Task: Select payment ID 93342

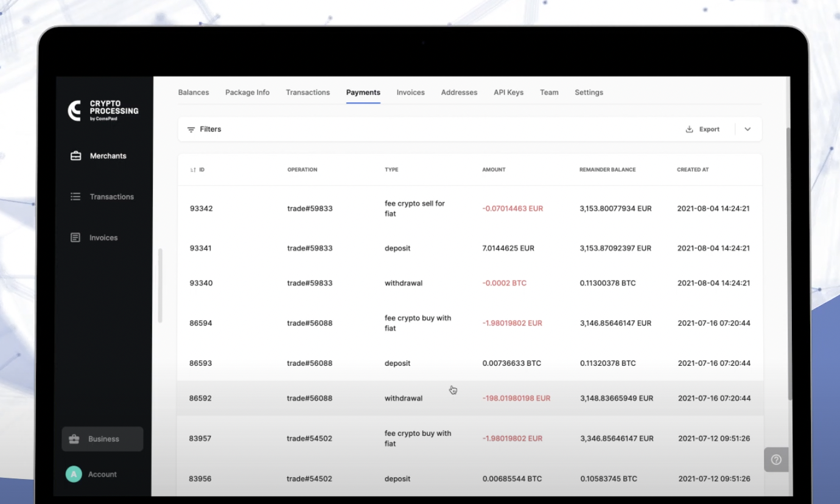Action: [201, 209]
